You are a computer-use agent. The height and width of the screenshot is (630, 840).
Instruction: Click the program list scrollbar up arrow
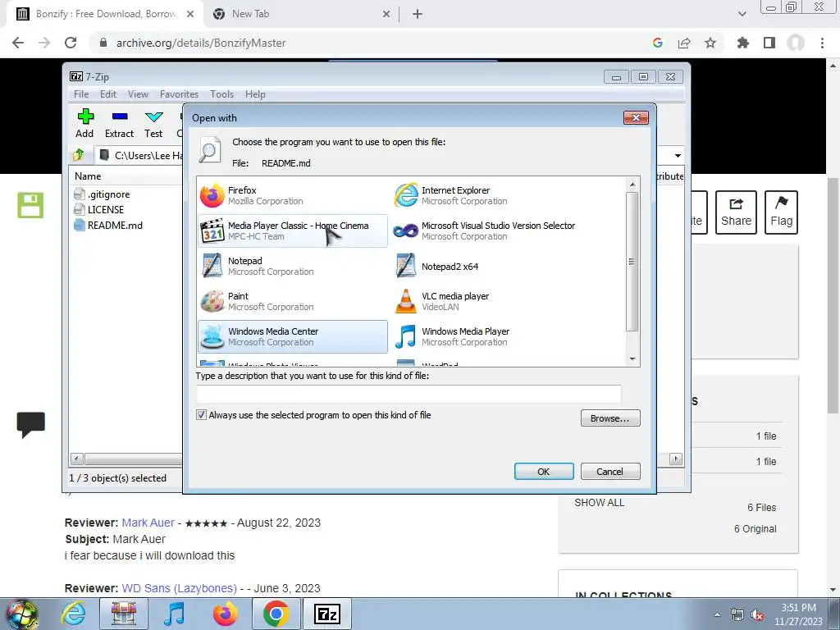pyautogui.click(x=632, y=185)
